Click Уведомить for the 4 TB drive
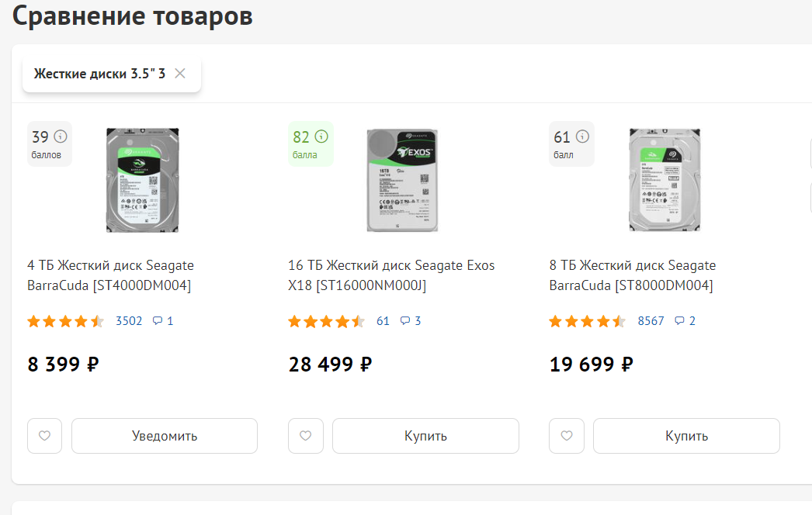The height and width of the screenshot is (515, 812). tap(165, 436)
